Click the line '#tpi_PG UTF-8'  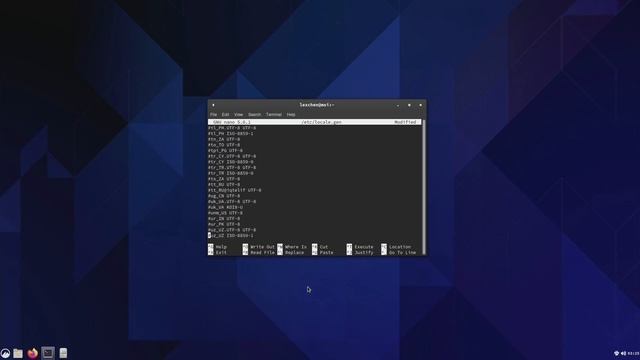225,151
